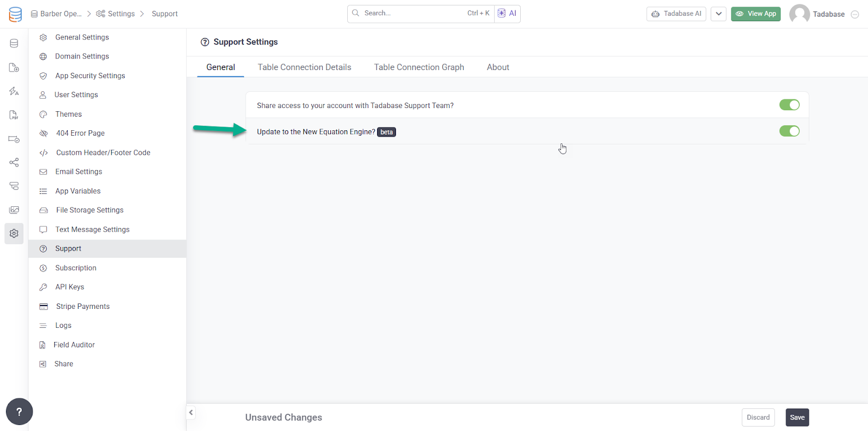Open App Security Settings in sidebar
The width and height of the screenshot is (868, 431).
(90, 76)
